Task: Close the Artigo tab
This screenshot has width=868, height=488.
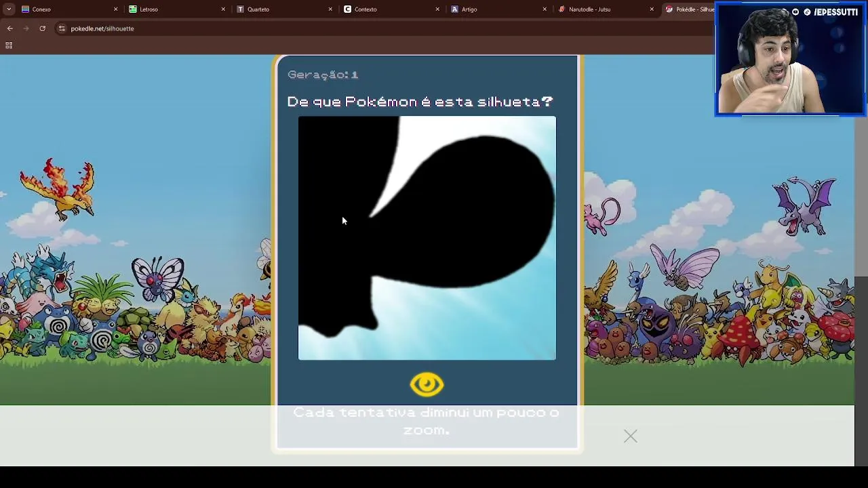Action: click(x=545, y=9)
